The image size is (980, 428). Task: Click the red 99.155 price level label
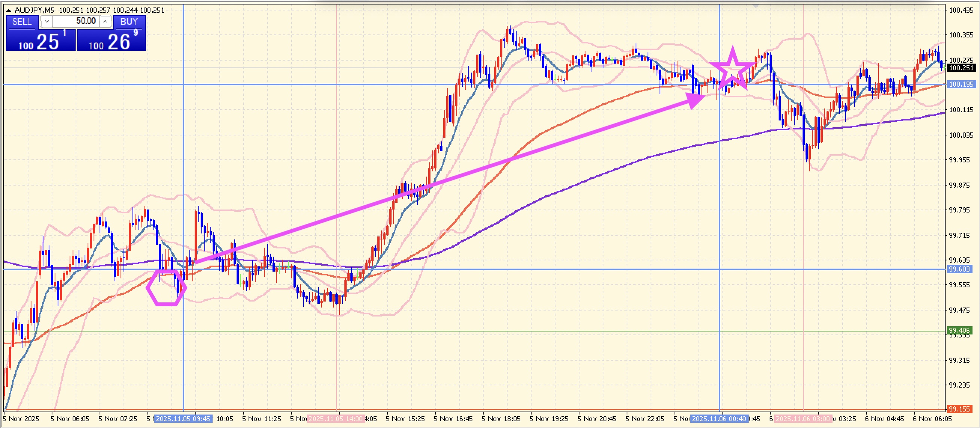click(x=961, y=409)
